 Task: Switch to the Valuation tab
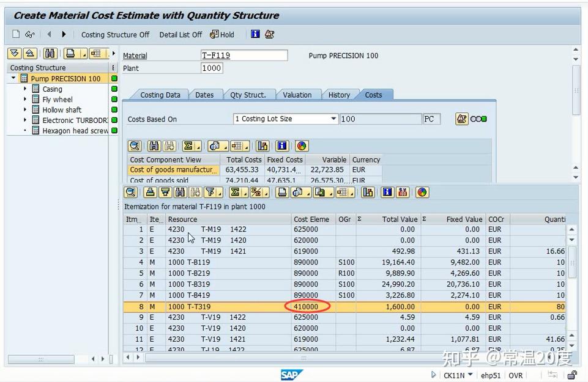point(298,95)
